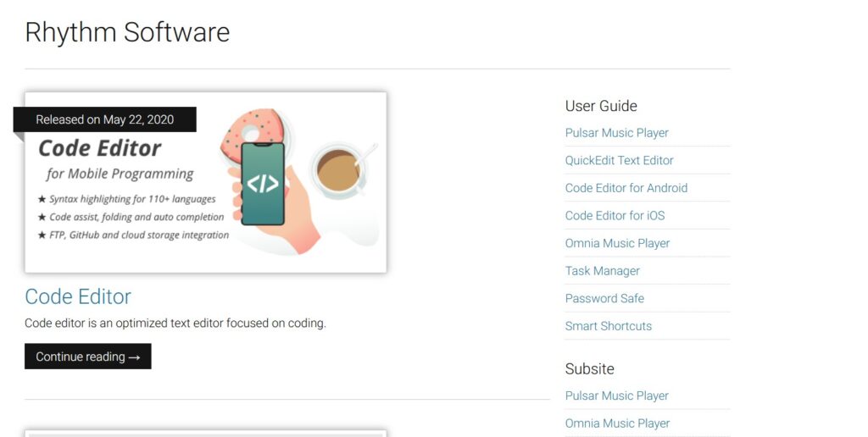This screenshot has height=437, width=868.
Task: Click the Subsite sidebar heading
Action: [x=589, y=368]
